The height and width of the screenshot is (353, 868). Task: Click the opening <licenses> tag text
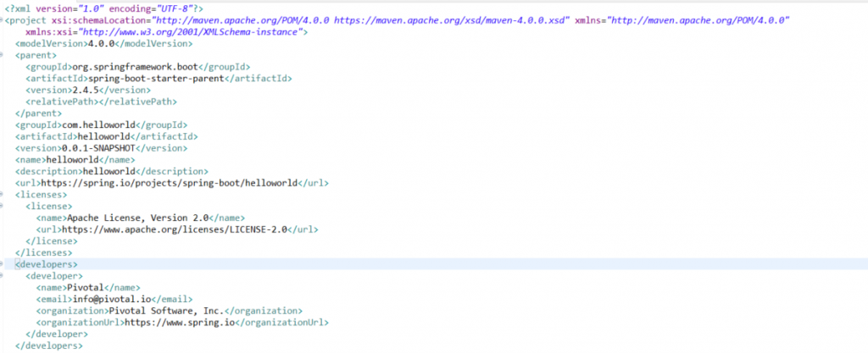(x=41, y=195)
